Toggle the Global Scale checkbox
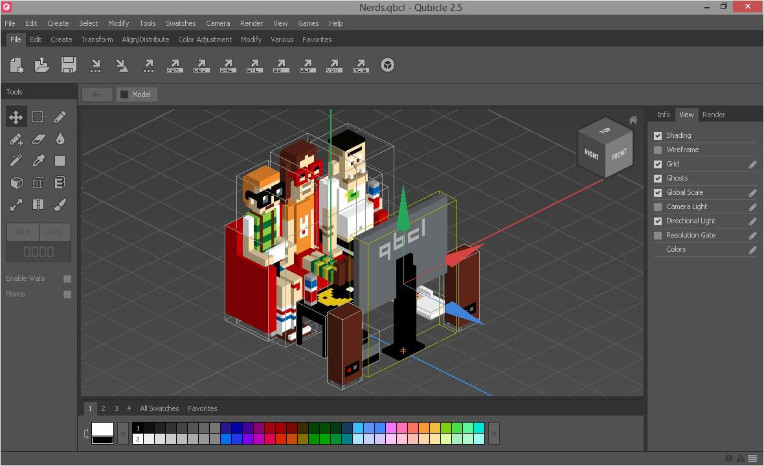 (x=658, y=193)
